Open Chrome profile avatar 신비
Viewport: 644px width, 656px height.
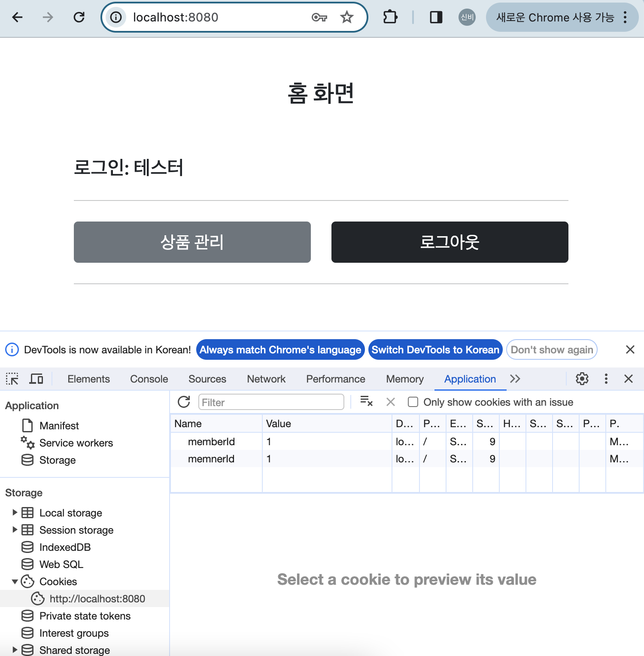click(467, 17)
